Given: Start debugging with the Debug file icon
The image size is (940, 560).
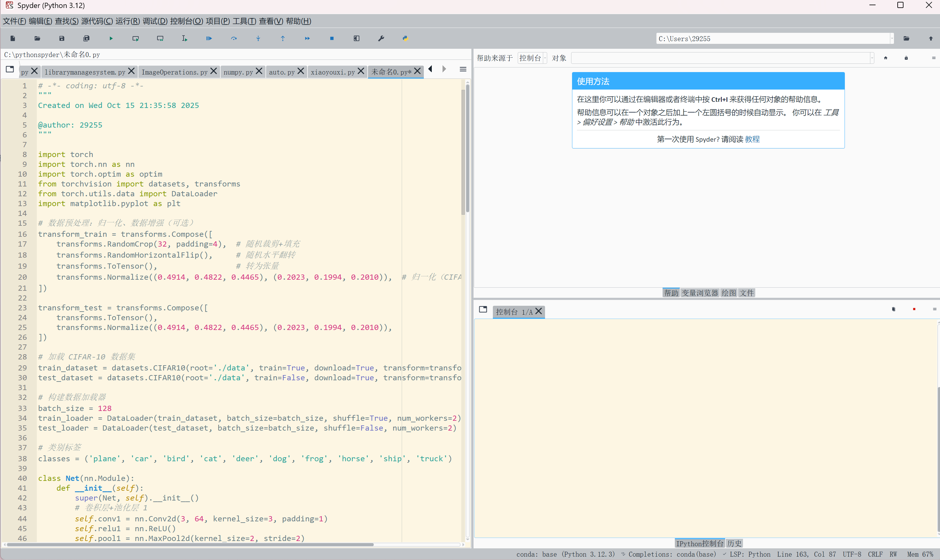Looking at the screenshot, I should [x=209, y=39].
